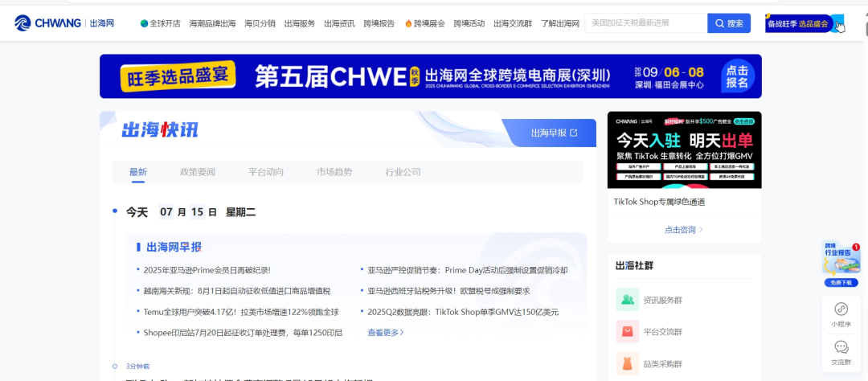Screen dimensions: 868x381
Task: Click the CHWANG 出海网 logo
Action: click(64, 23)
